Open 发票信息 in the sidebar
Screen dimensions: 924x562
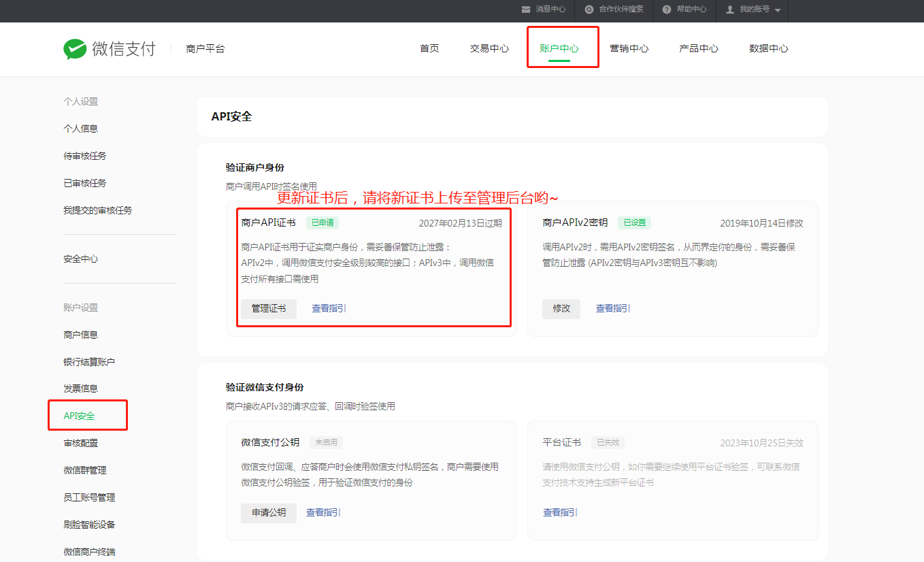(x=81, y=389)
